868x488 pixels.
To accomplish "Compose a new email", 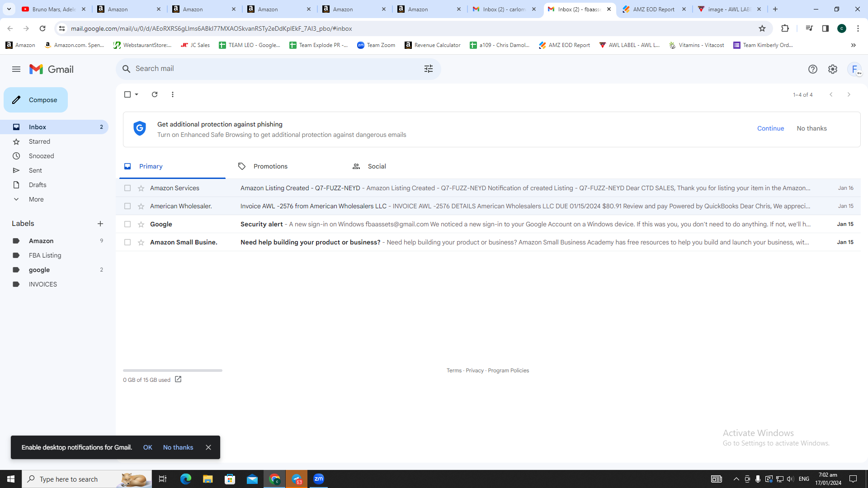I will pos(36,100).
